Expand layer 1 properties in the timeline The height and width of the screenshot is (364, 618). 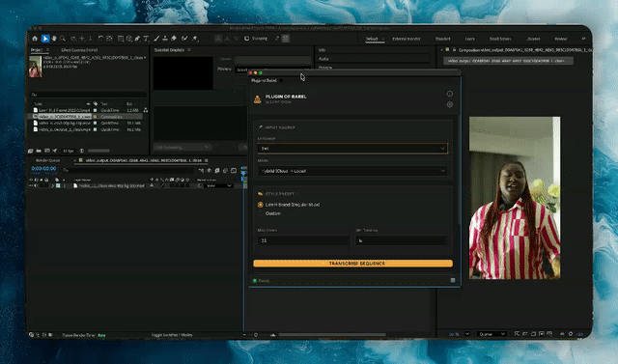(52, 185)
